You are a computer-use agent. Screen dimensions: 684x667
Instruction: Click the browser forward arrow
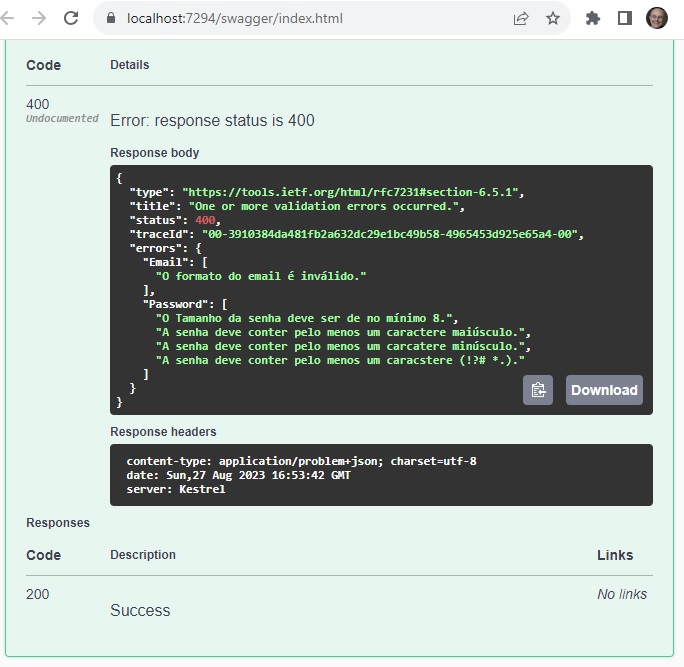point(39,18)
